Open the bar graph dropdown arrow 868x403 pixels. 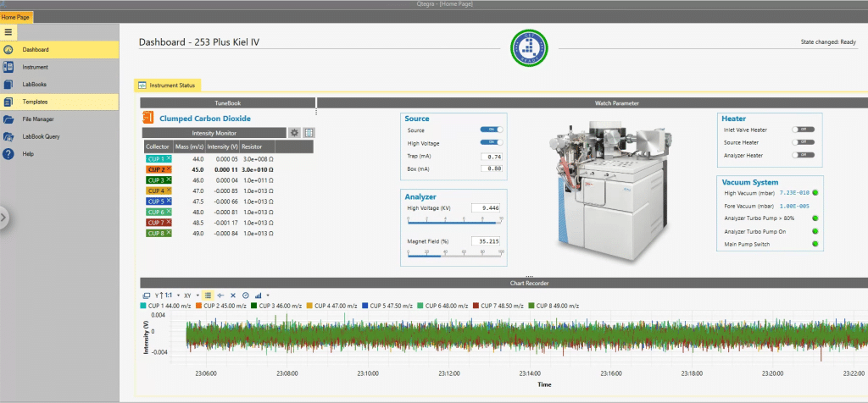(x=268, y=295)
